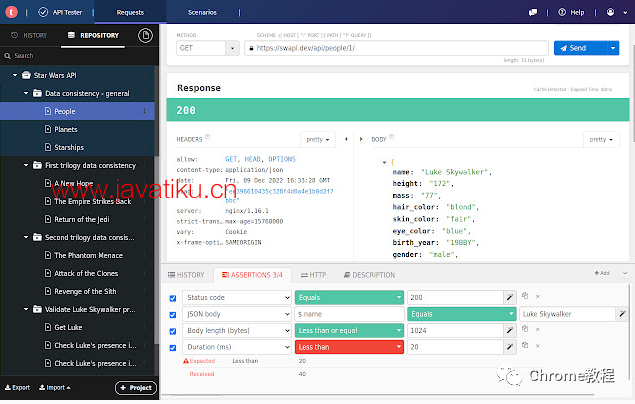Click the Send request button
This screenshot has height=404, width=635.
pyautogui.click(x=578, y=47)
